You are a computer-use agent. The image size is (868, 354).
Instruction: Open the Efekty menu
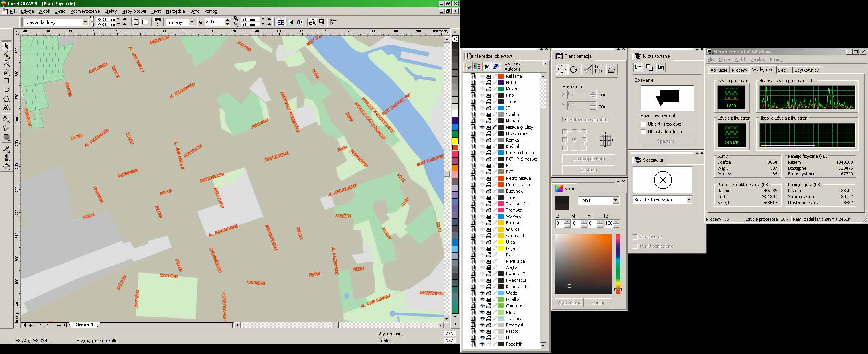coord(110,11)
